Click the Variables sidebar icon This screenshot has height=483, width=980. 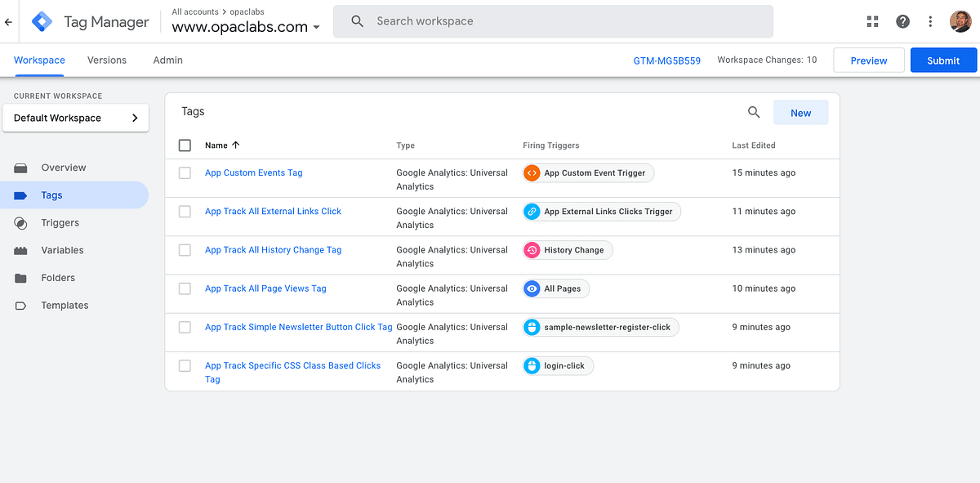pyautogui.click(x=20, y=251)
